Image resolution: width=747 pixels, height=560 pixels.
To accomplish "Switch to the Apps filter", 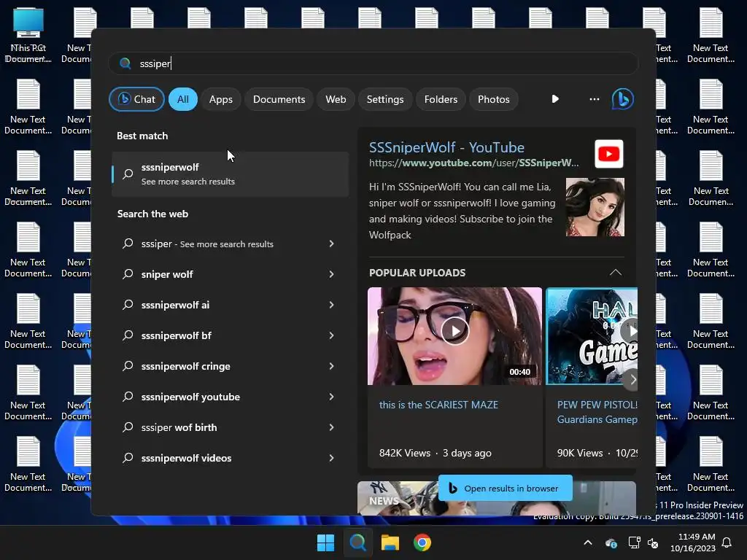I will (220, 99).
